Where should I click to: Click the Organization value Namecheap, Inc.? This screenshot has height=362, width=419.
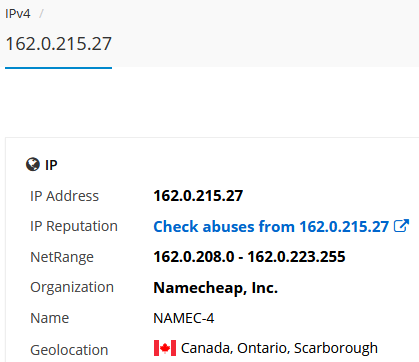215,288
